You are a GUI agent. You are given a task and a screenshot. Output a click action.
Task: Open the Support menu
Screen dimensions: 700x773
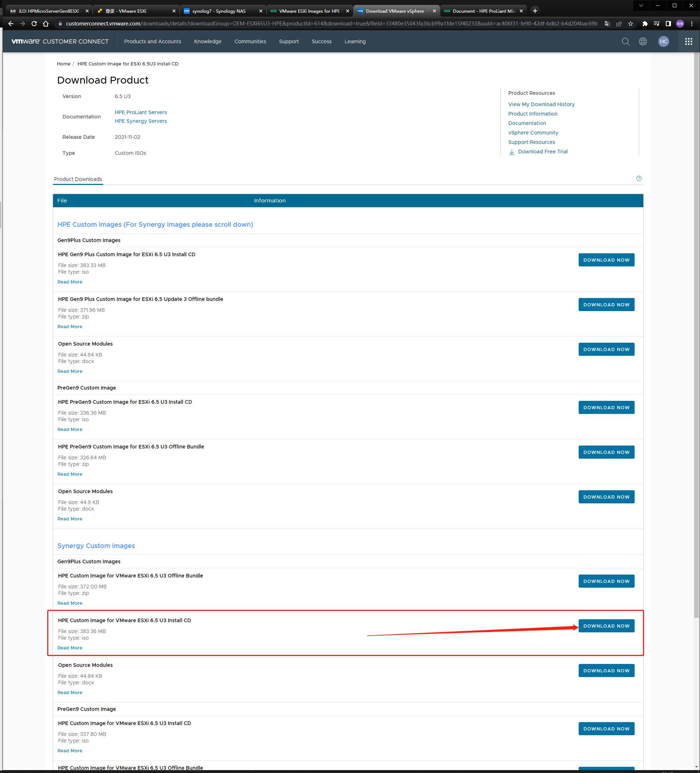pyautogui.click(x=289, y=41)
